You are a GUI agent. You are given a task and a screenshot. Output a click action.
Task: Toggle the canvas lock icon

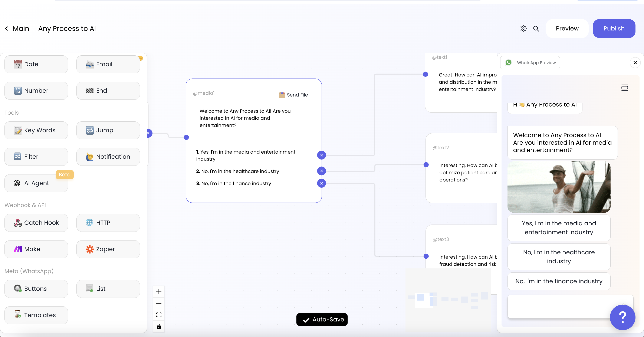click(x=159, y=327)
